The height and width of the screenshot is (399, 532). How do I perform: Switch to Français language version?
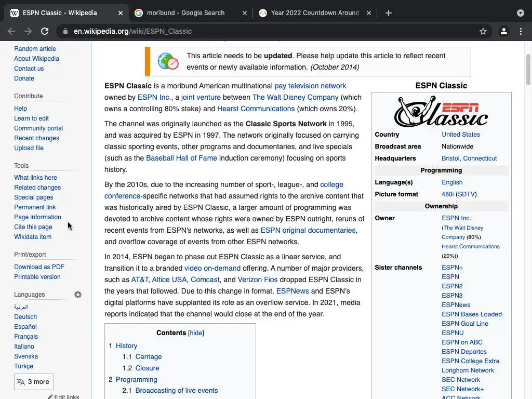coord(26,336)
